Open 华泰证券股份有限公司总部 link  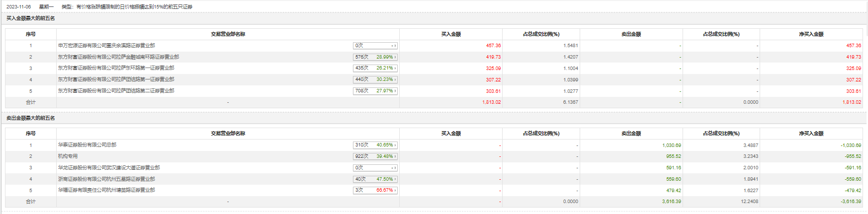pos(87,145)
